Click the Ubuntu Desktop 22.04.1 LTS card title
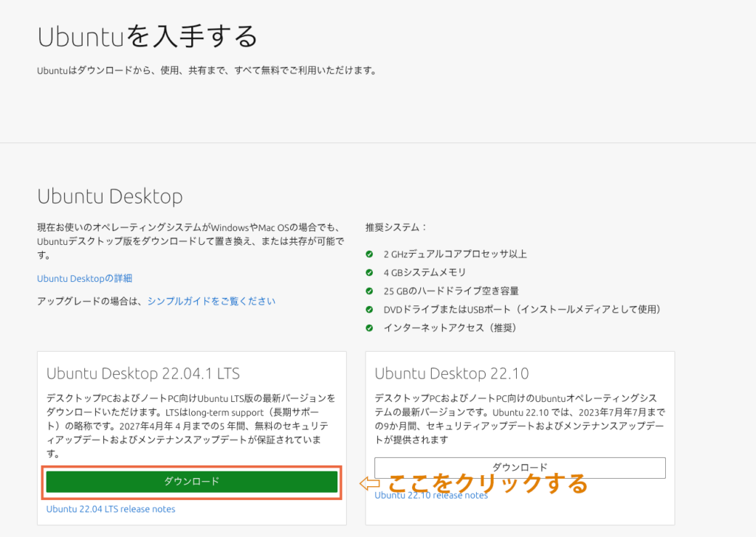Image resolution: width=756 pixels, height=537 pixels. pos(143,374)
